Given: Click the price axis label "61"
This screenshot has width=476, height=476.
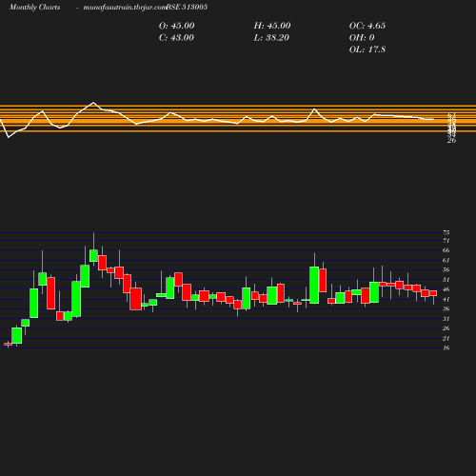Looking at the screenshot, I should [x=446, y=261].
